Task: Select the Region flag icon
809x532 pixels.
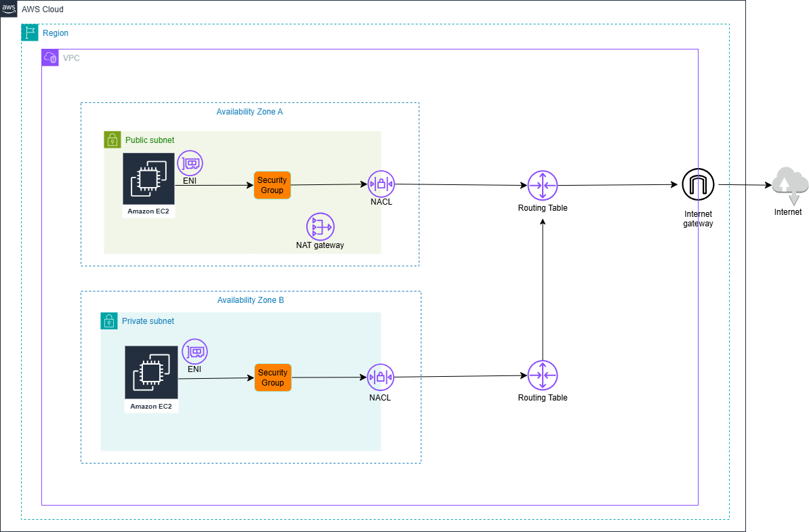Action: 29,33
